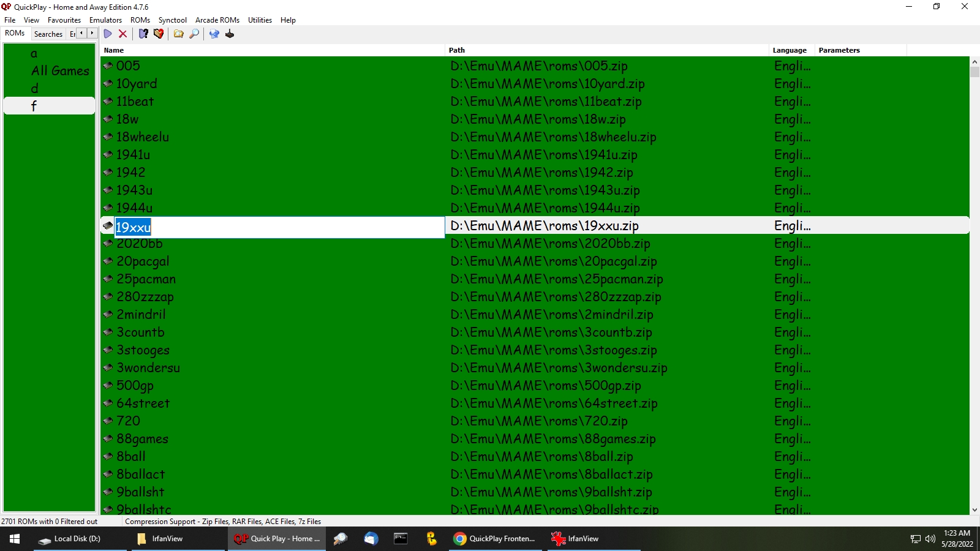The image size is (980, 551).
Task: Open the Arcade ROMs menu
Action: [x=217, y=20]
